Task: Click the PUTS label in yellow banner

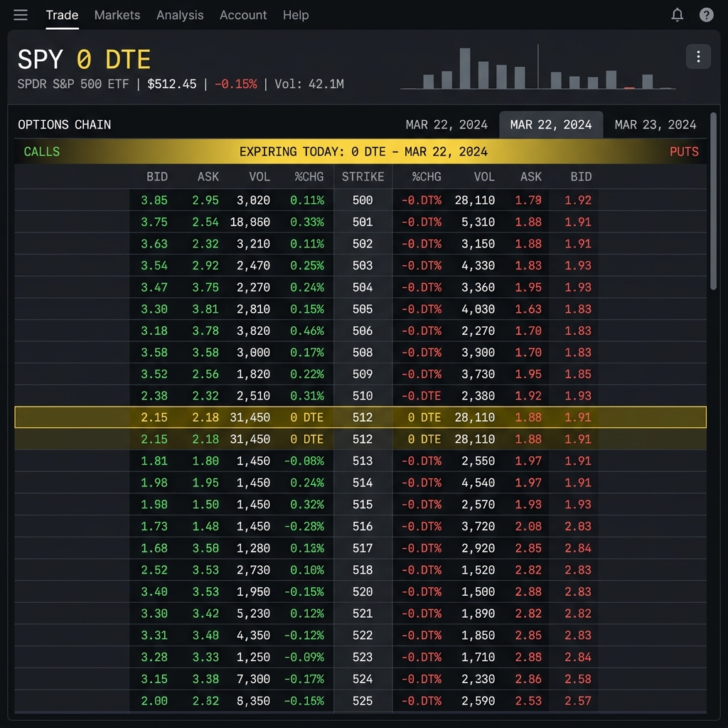Action: click(x=683, y=151)
